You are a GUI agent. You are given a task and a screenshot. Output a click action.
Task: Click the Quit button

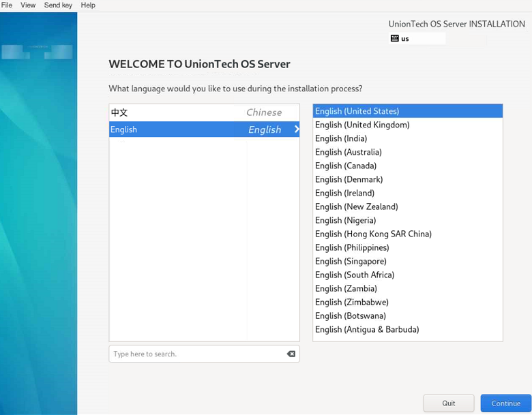449,403
